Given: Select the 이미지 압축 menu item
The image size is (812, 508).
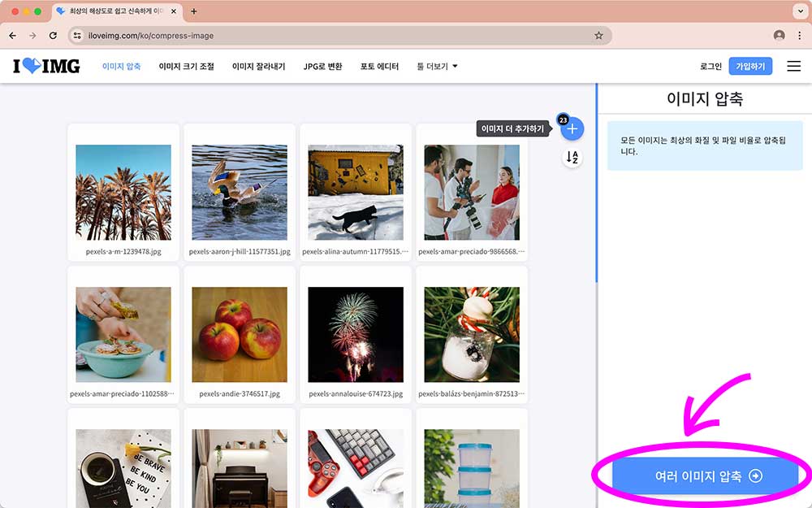Looking at the screenshot, I should 121,67.
